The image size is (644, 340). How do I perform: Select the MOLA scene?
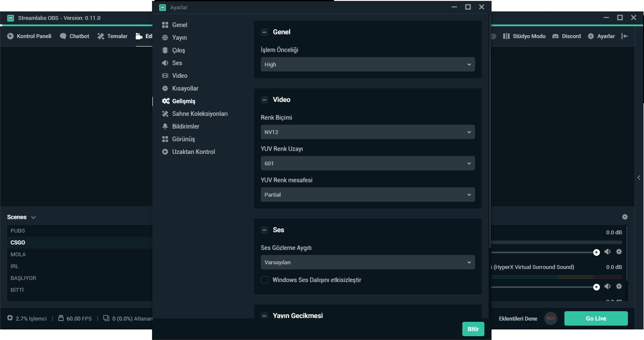[x=80, y=255]
